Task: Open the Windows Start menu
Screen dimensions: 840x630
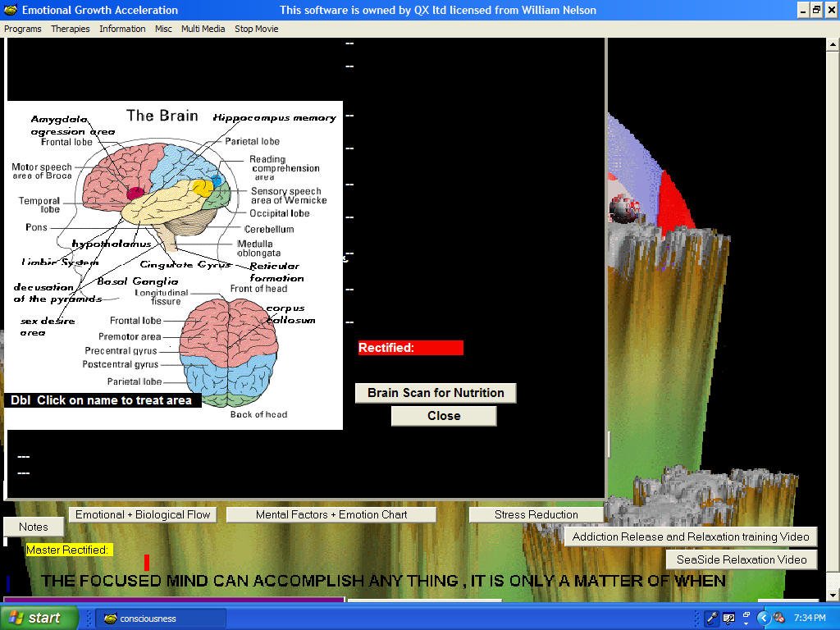Action: coord(39,618)
